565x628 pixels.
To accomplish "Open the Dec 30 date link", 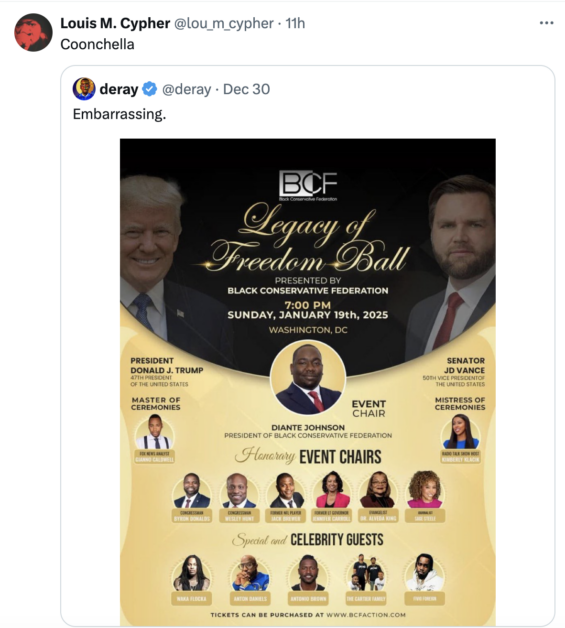I will (246, 89).
